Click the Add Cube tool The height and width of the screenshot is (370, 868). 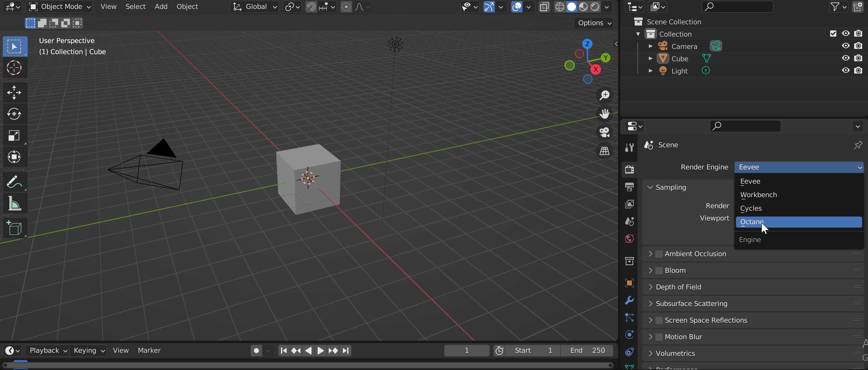14,228
